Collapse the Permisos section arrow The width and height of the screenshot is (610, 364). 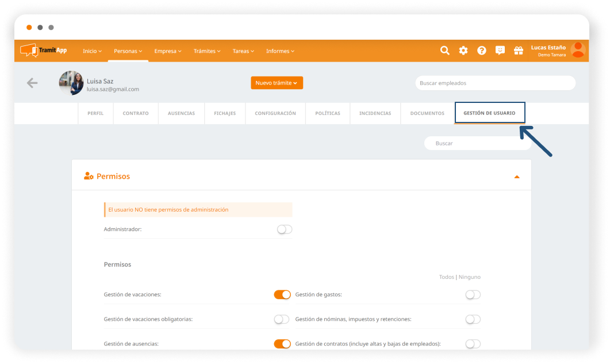[x=517, y=177]
